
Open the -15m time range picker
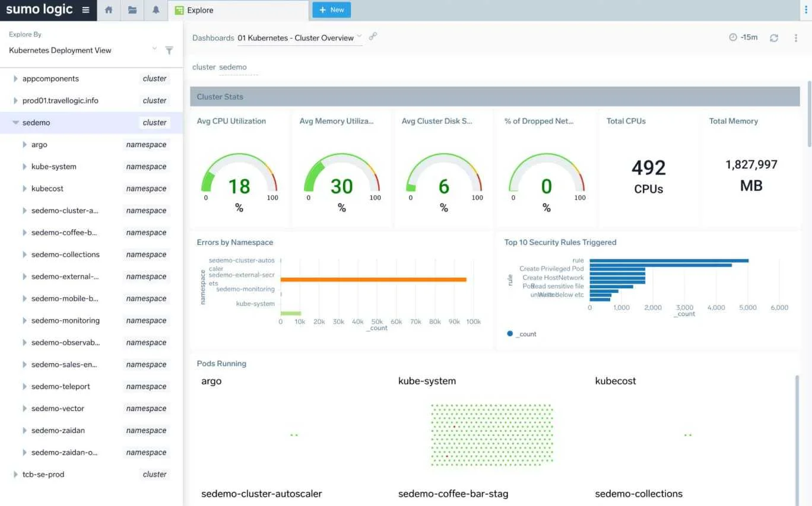pos(743,37)
